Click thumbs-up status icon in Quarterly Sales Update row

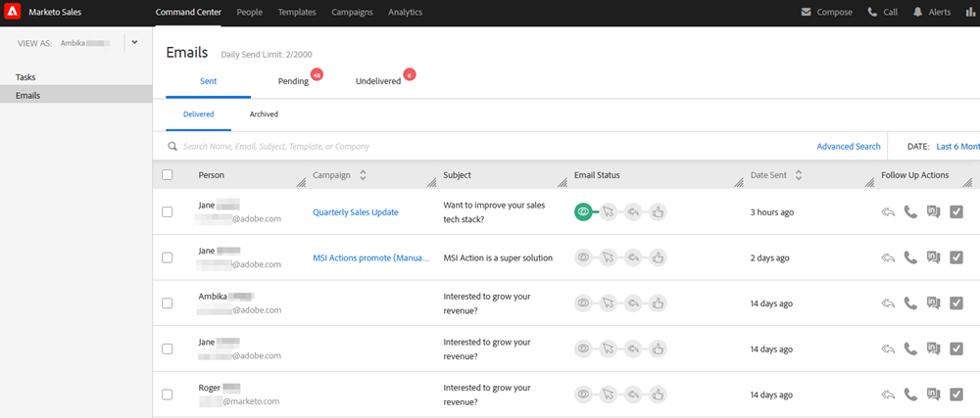tap(658, 212)
